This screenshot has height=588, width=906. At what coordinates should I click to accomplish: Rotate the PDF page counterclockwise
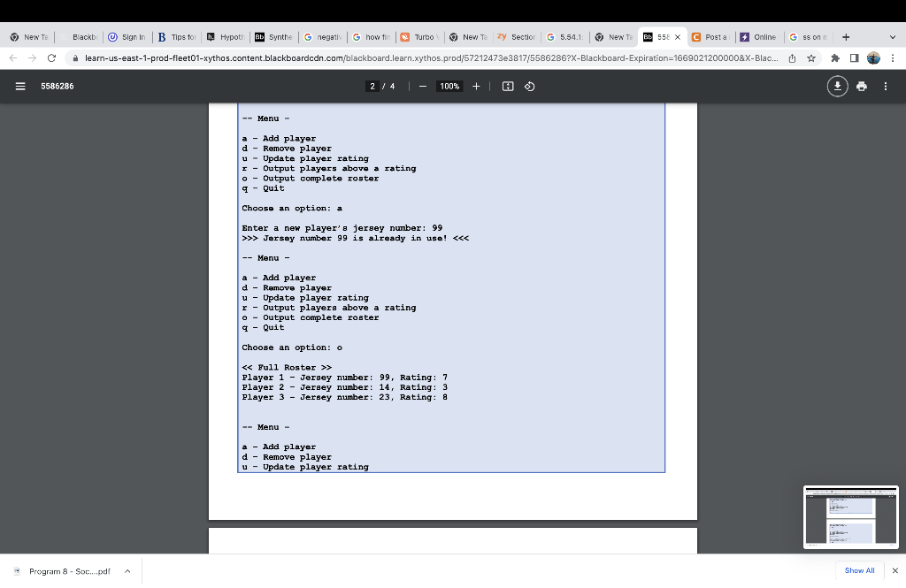click(529, 86)
